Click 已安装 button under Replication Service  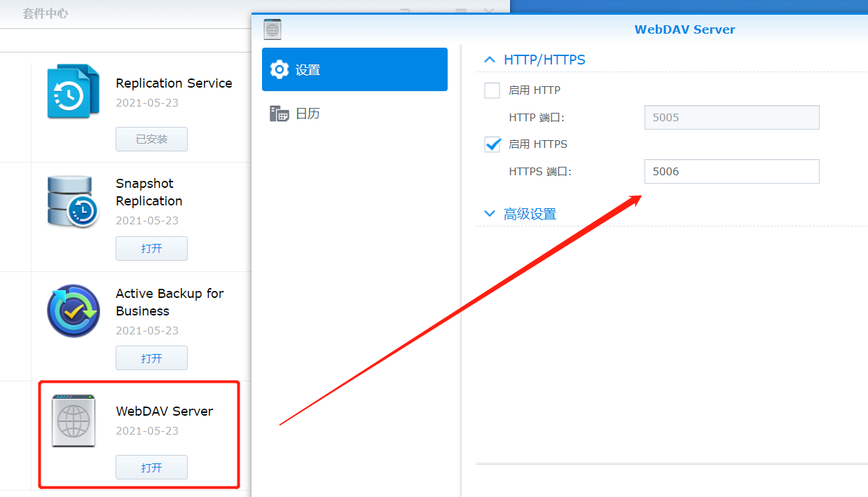click(151, 139)
